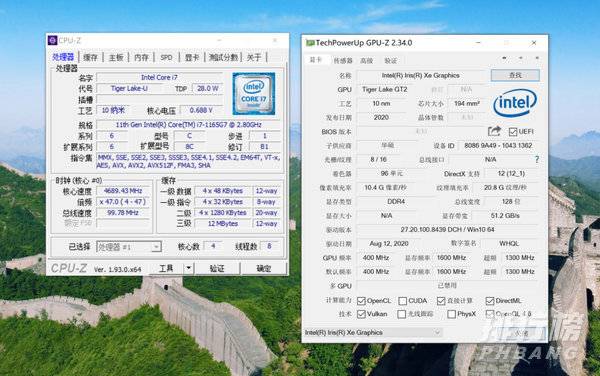Click the 规格 text 11th Gen Intel Core i7-1165G7
600x376 pixels.
coord(189,125)
